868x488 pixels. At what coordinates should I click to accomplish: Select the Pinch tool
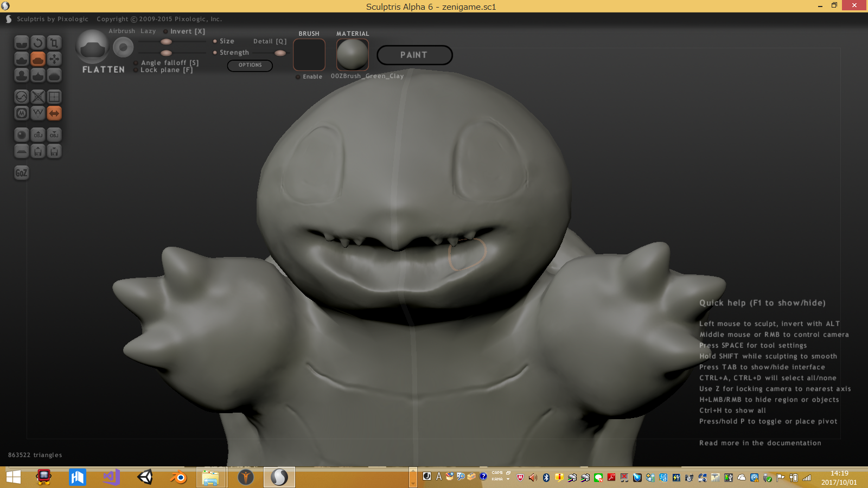38,75
